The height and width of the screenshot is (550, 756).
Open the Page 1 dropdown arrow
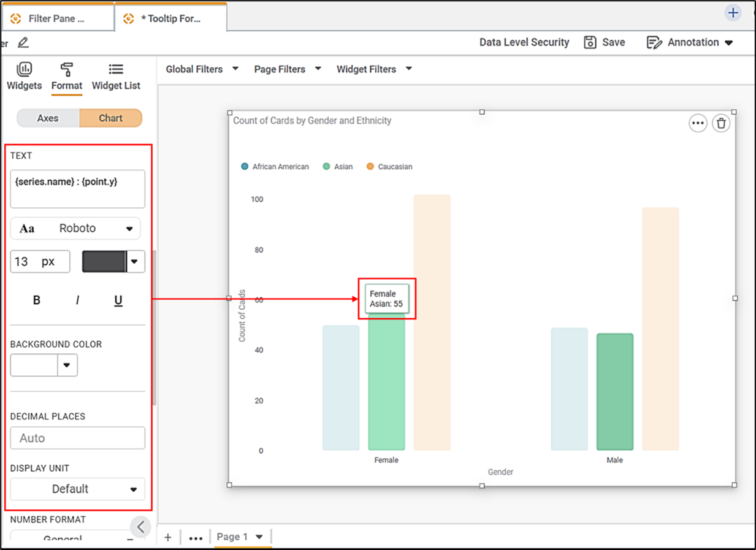click(259, 537)
